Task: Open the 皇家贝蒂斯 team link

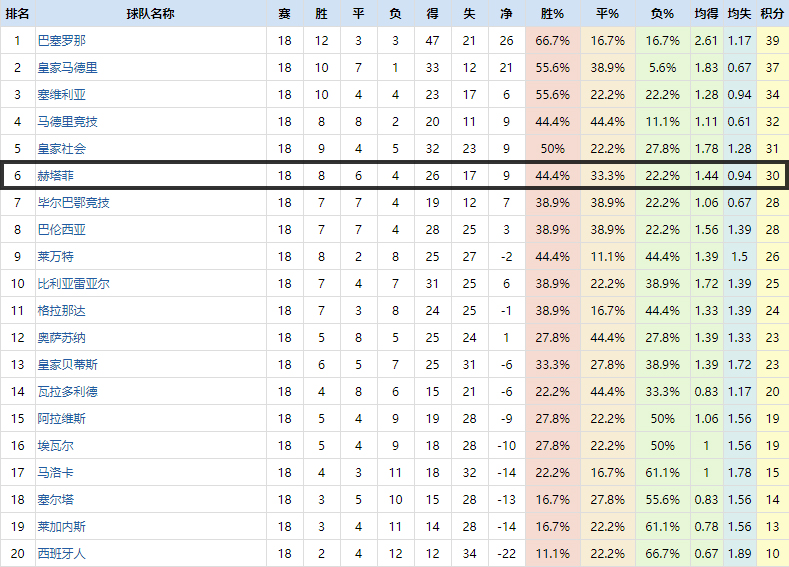Action: [67, 365]
